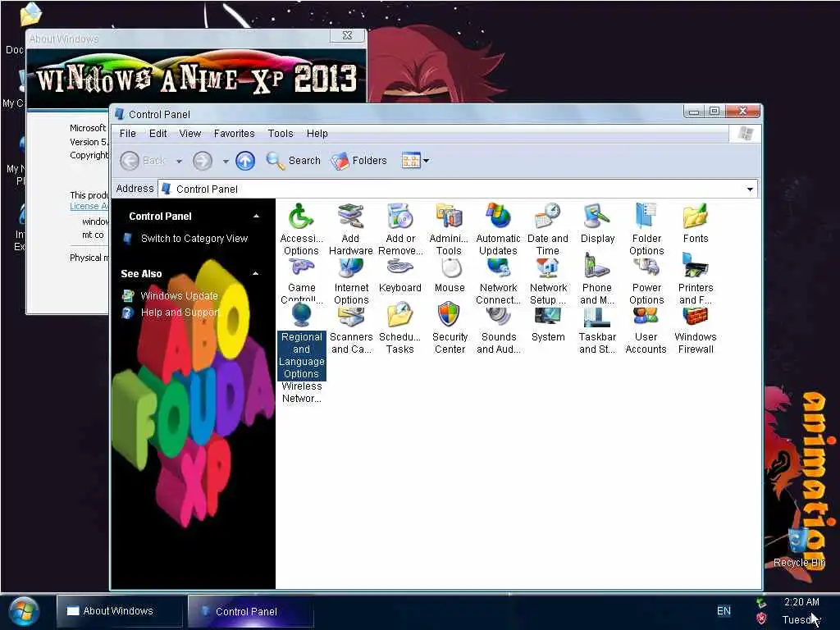
Task: Toggle the Folders pane button
Action: tap(358, 161)
